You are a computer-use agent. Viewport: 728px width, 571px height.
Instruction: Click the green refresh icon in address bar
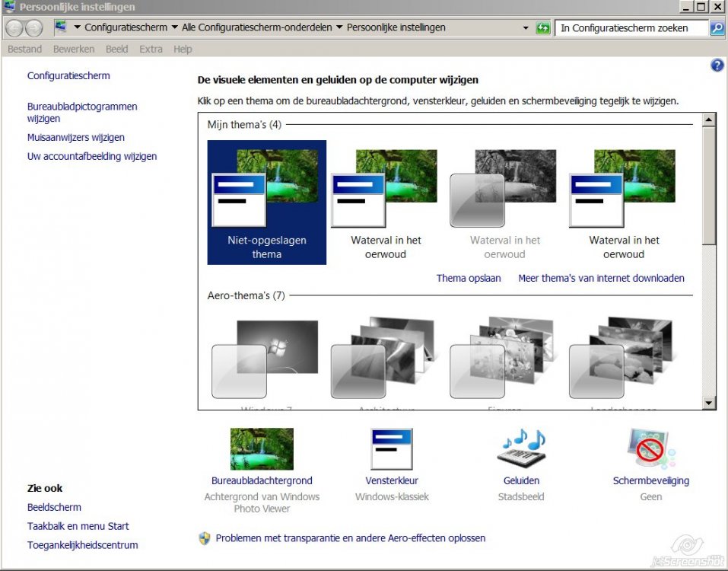point(542,28)
